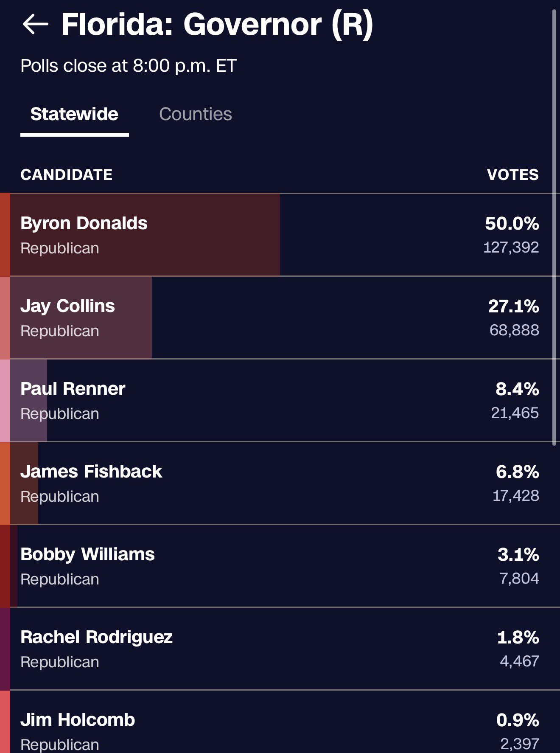
Task: Click the 50.0% vote percentage
Action: pyautogui.click(x=512, y=223)
